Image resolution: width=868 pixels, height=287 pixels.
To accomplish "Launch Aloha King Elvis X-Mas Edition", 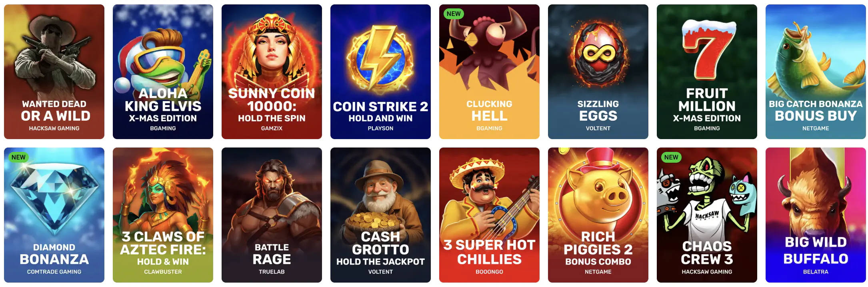I will (x=163, y=72).
